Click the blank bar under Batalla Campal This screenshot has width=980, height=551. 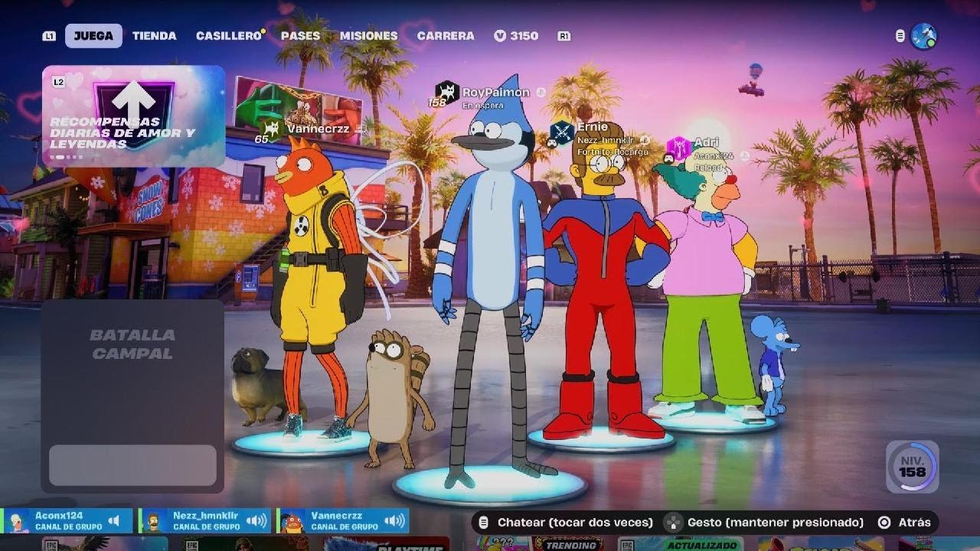(132, 465)
